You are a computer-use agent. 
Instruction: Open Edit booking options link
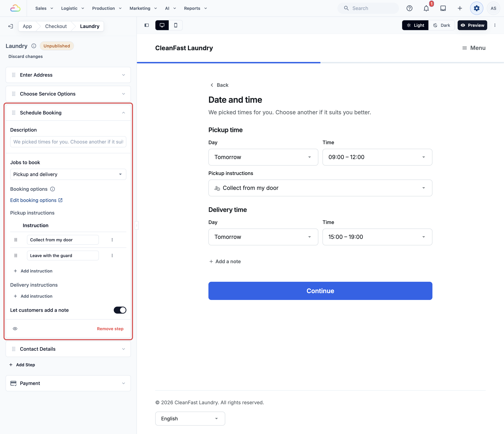point(36,200)
